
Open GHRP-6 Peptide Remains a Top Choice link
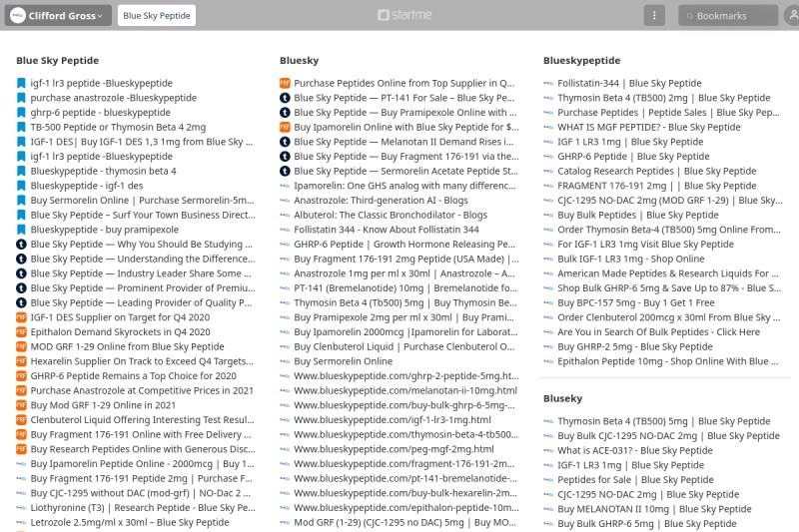[134, 376]
